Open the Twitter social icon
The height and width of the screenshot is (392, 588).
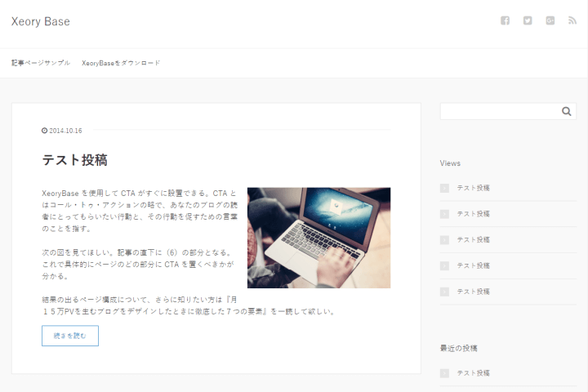[x=528, y=20]
